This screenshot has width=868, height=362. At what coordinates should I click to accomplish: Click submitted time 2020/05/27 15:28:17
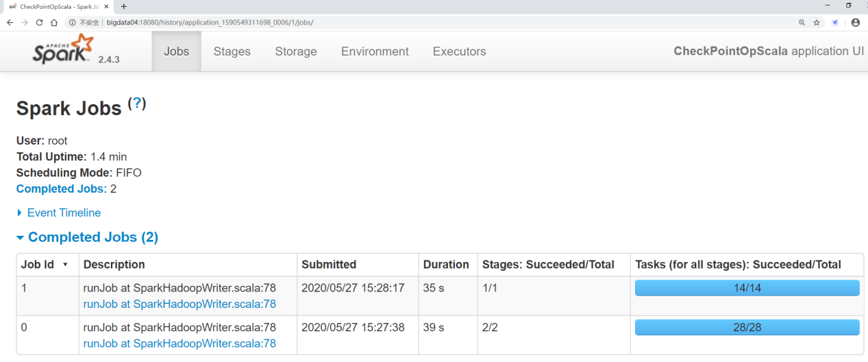click(353, 288)
